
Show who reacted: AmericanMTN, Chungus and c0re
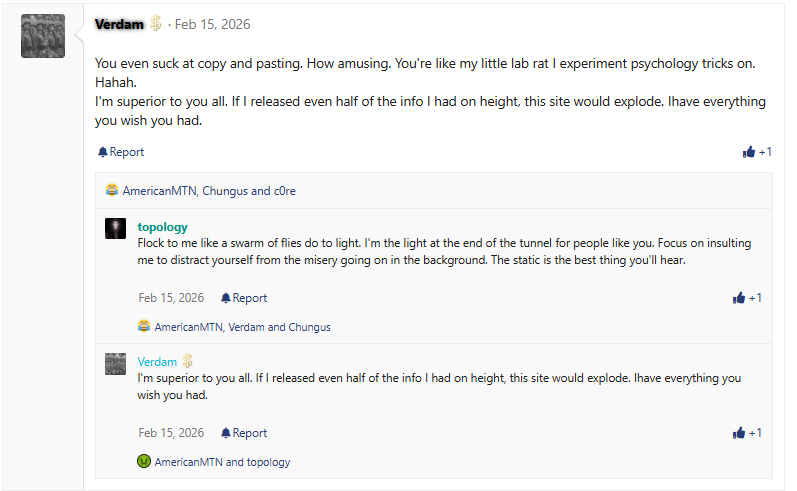click(209, 190)
